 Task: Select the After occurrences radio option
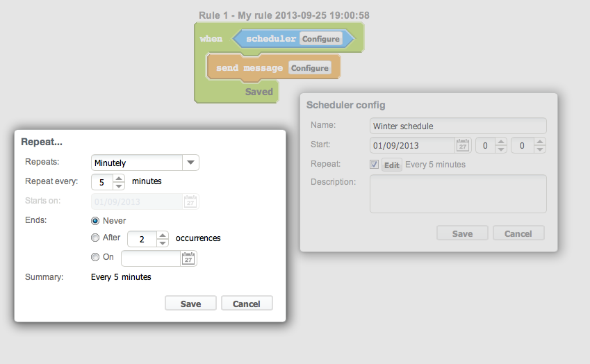95,238
